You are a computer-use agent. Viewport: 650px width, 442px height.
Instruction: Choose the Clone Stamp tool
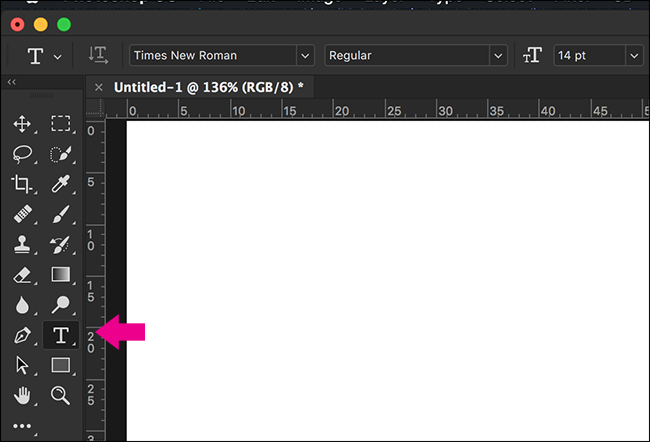tap(22, 244)
